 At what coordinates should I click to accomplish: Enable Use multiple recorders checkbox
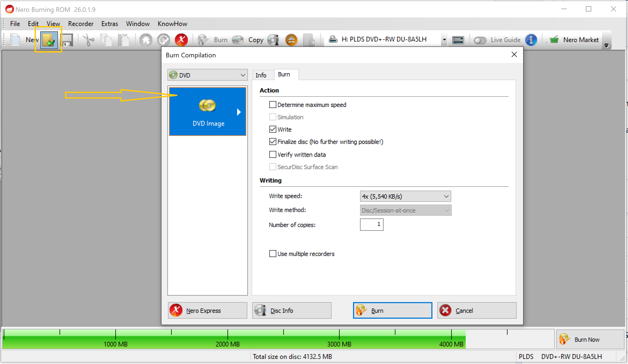(x=273, y=254)
